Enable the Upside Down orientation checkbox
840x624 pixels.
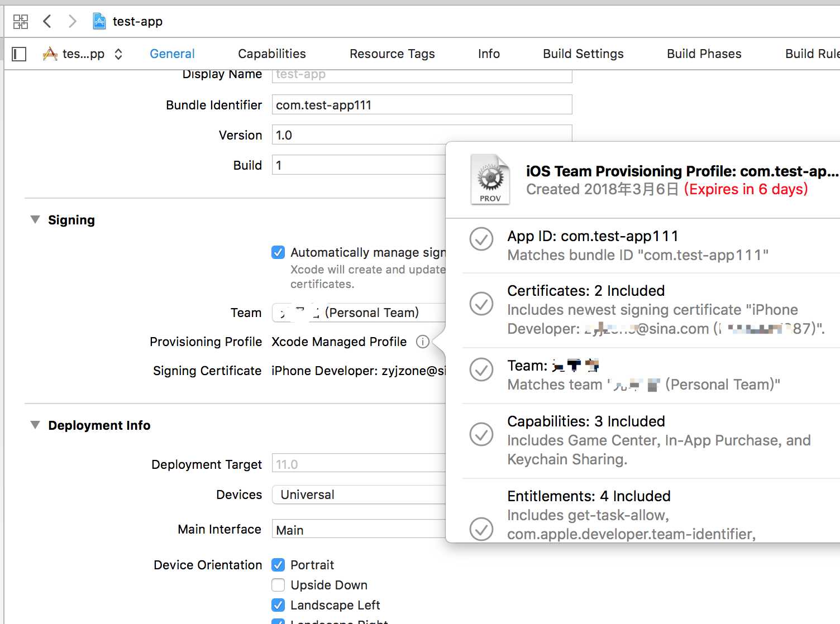tap(278, 585)
